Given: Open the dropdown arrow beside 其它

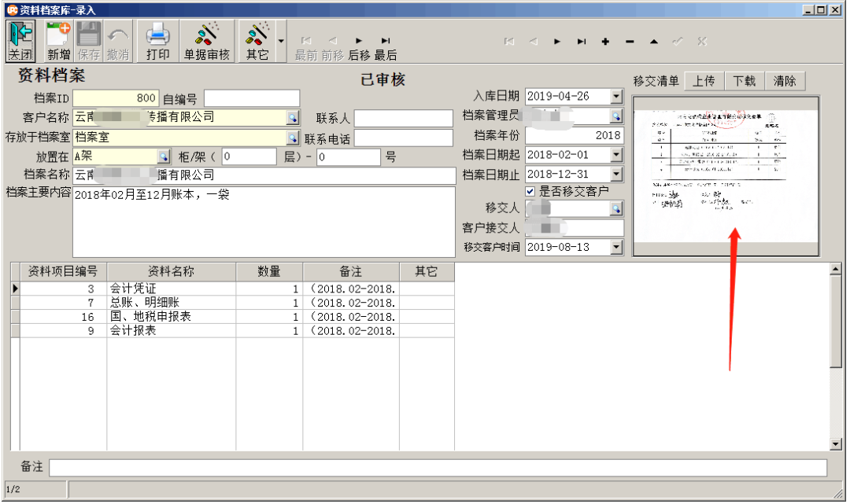Looking at the screenshot, I should point(281,41).
